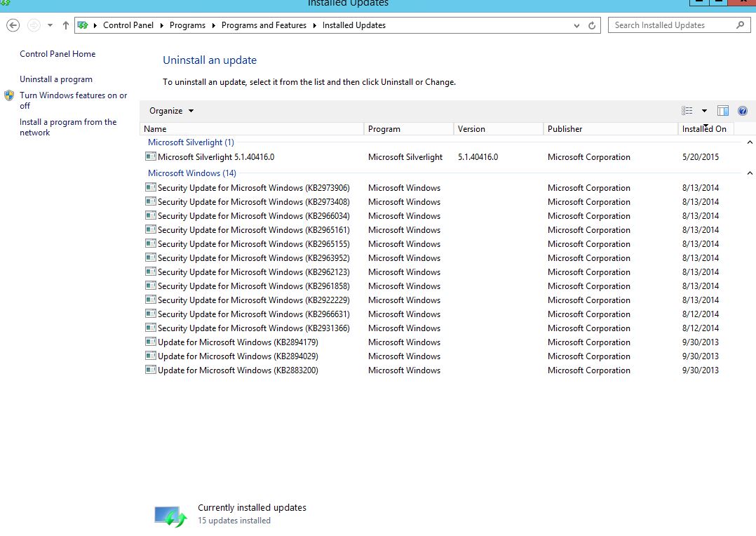The image size is (756, 536).
Task: Click the 8/12/2014 date for KB2966631
Action: pos(700,314)
